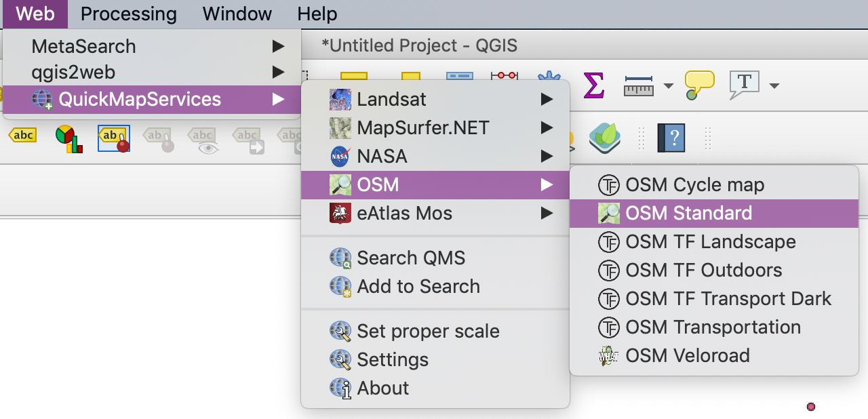The height and width of the screenshot is (419, 868).
Task: Add OSM Transportation layer
Action: pos(714,327)
